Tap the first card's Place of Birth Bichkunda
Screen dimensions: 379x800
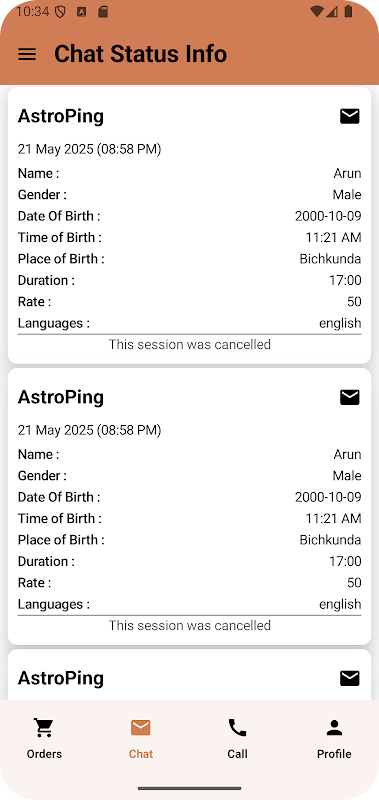click(x=330, y=259)
